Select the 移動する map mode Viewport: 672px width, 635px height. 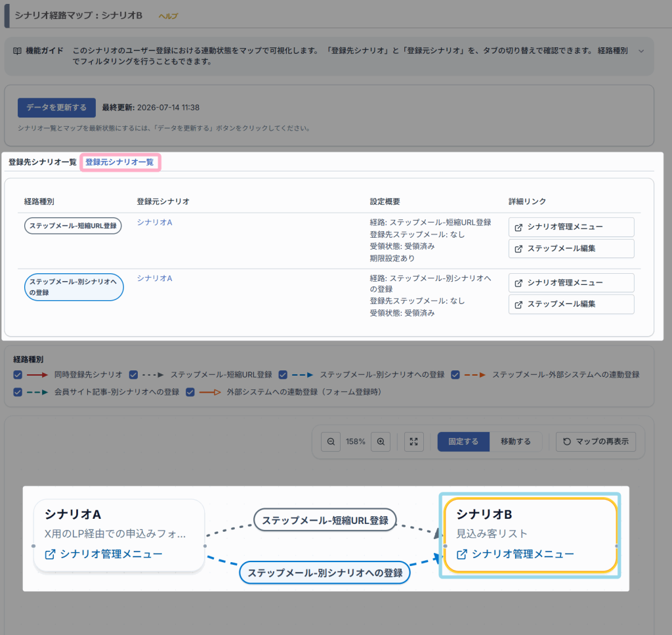pos(516,442)
